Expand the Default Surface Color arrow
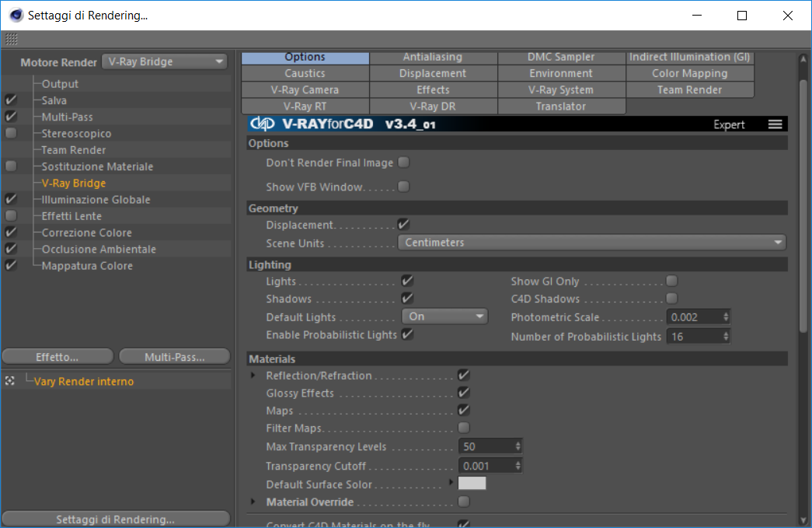 451,482
